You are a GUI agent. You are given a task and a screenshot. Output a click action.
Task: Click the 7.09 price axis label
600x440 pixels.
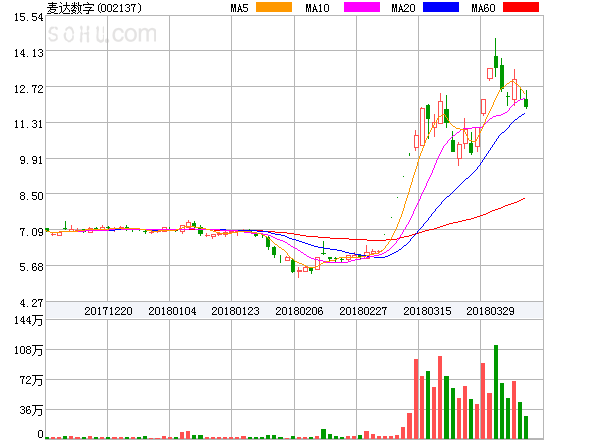click(x=31, y=232)
